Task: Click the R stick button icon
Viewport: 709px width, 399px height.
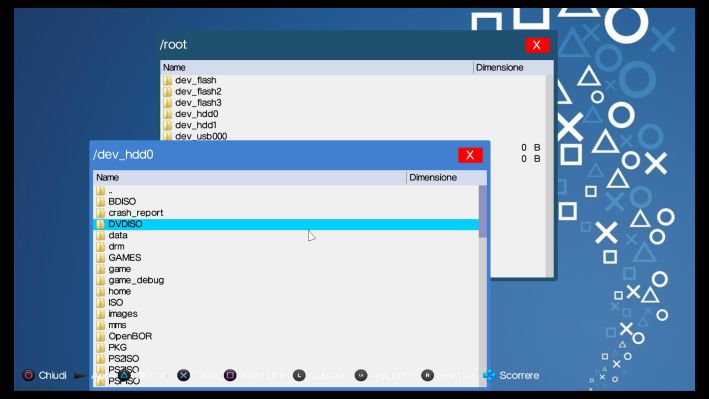Action: tap(427, 375)
